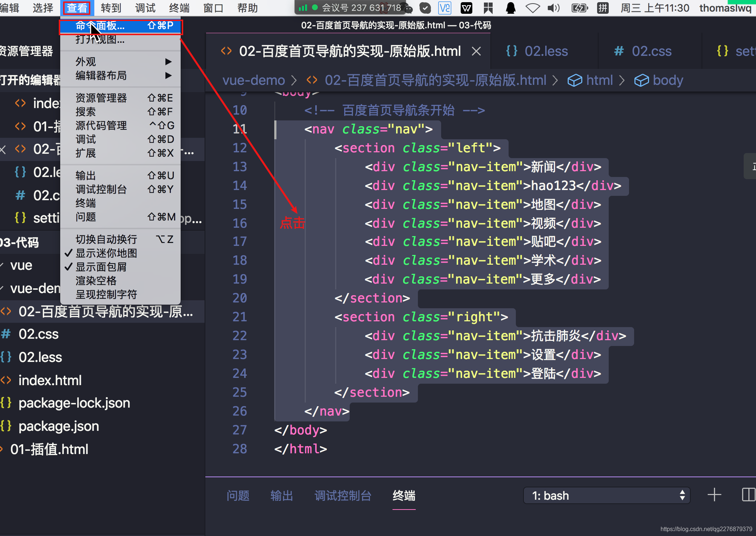Open package.json in the file tree
The height and width of the screenshot is (536, 756).
click(x=102, y=426)
